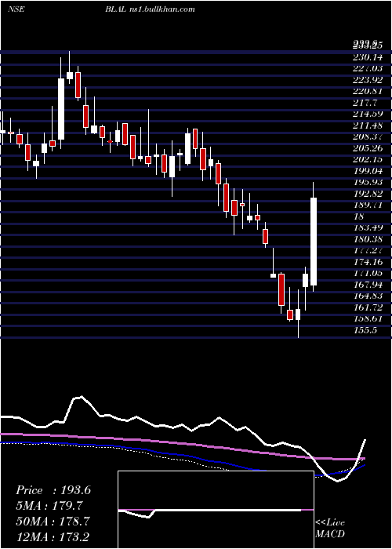This screenshot has width=392, height=549.
Task: Select the 230.14 price axis label
Action: point(368,57)
